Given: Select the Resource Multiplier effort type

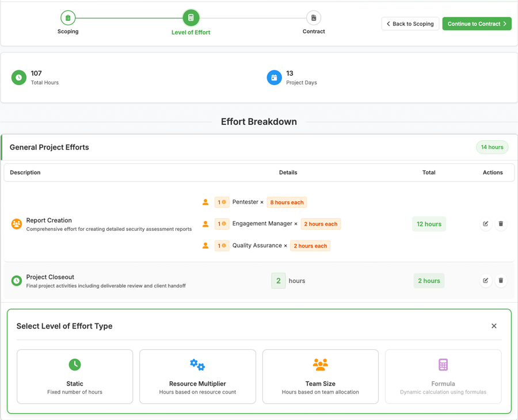Looking at the screenshot, I should pyautogui.click(x=197, y=376).
